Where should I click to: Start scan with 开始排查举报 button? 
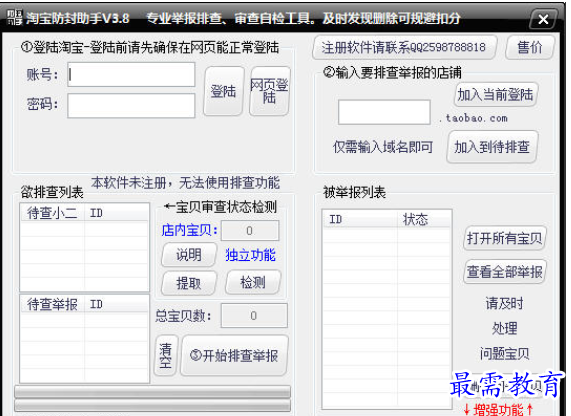[x=234, y=355]
